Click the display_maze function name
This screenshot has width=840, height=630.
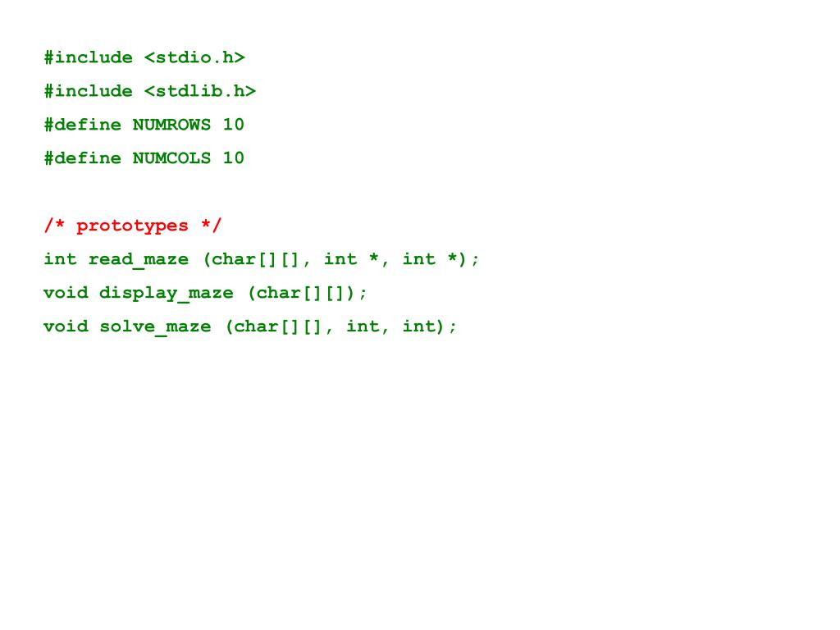click(x=167, y=293)
